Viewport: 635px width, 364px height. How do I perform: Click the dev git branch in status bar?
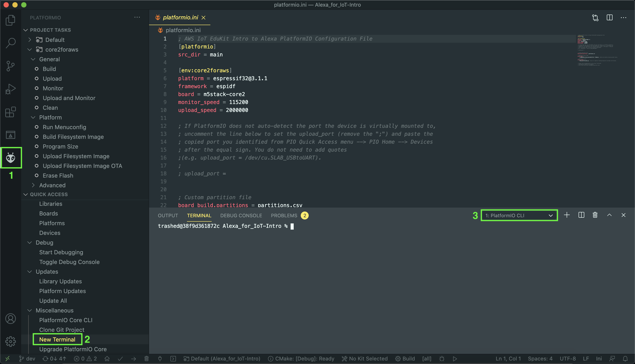pos(27,359)
